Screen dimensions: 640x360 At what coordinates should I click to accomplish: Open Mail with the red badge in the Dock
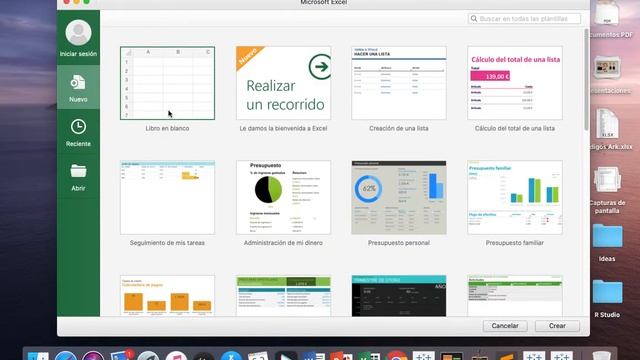(x=121, y=355)
